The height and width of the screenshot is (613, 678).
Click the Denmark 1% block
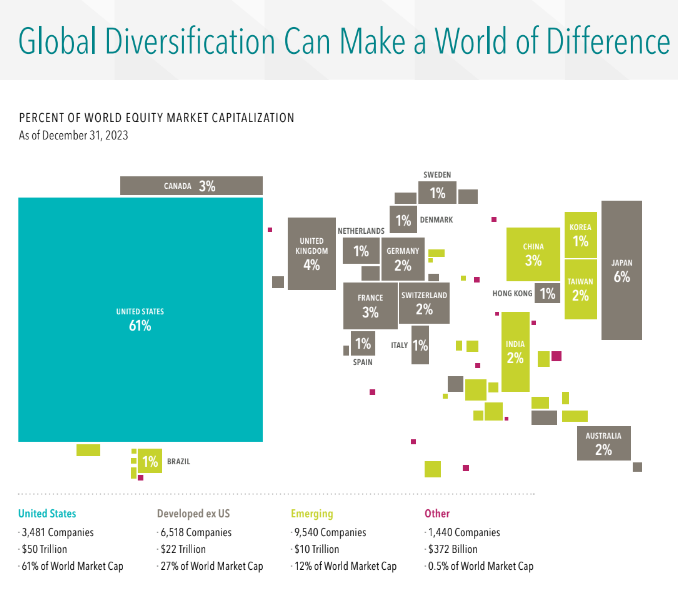(x=403, y=220)
